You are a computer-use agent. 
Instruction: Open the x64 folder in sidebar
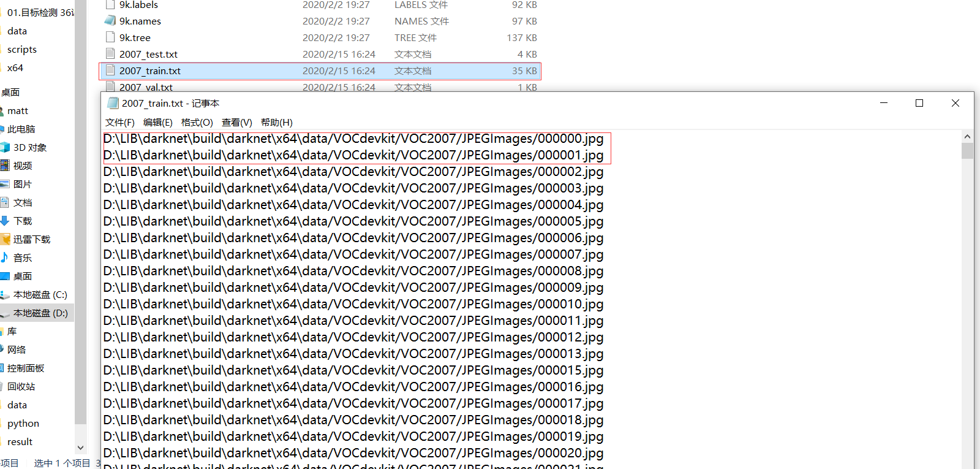[x=15, y=67]
